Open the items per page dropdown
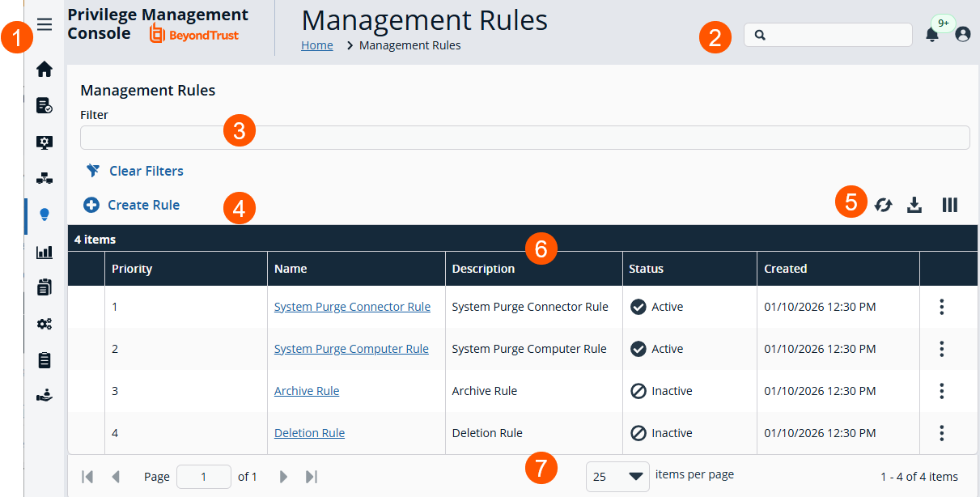Viewport: 980px width, 497px height. tap(617, 477)
